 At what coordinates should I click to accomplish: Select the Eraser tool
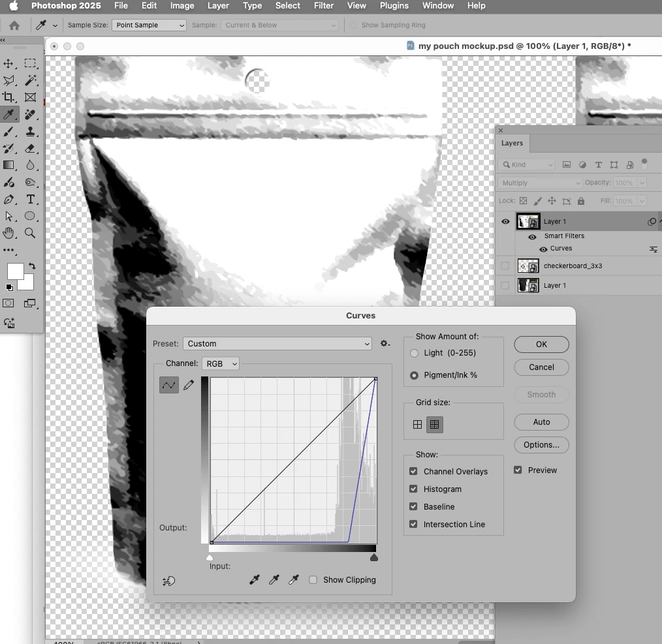point(30,149)
